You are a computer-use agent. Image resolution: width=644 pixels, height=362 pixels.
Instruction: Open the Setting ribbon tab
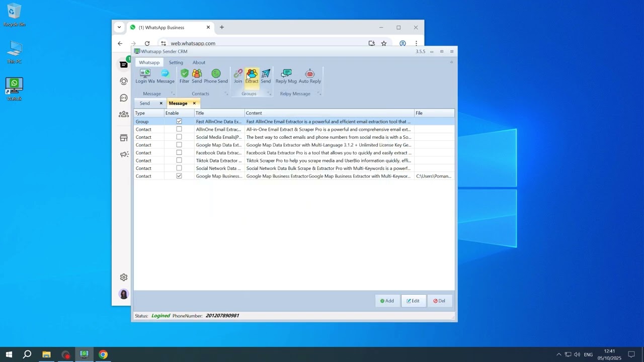176,62
